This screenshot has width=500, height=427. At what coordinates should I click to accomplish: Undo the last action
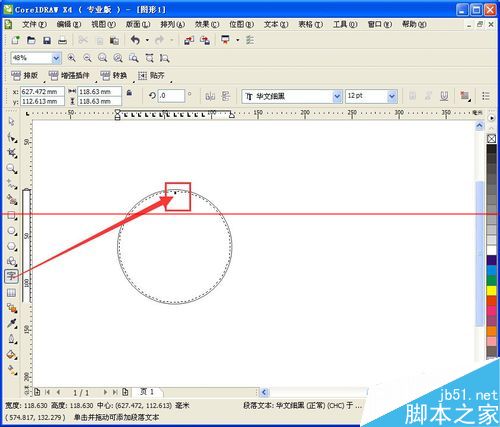click(135, 40)
